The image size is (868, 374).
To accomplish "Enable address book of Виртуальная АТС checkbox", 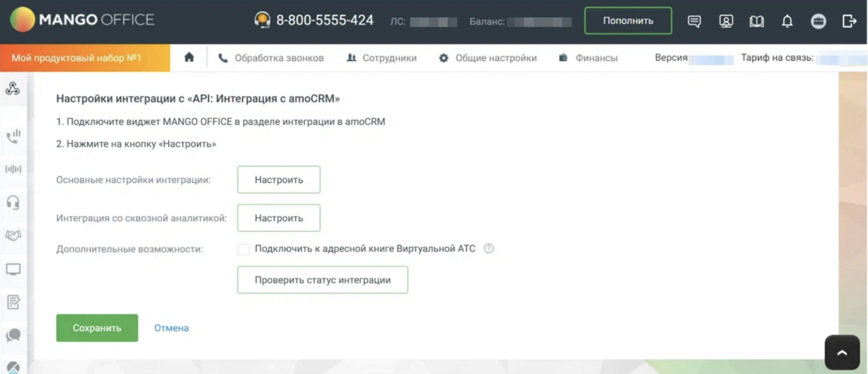I will click(243, 249).
